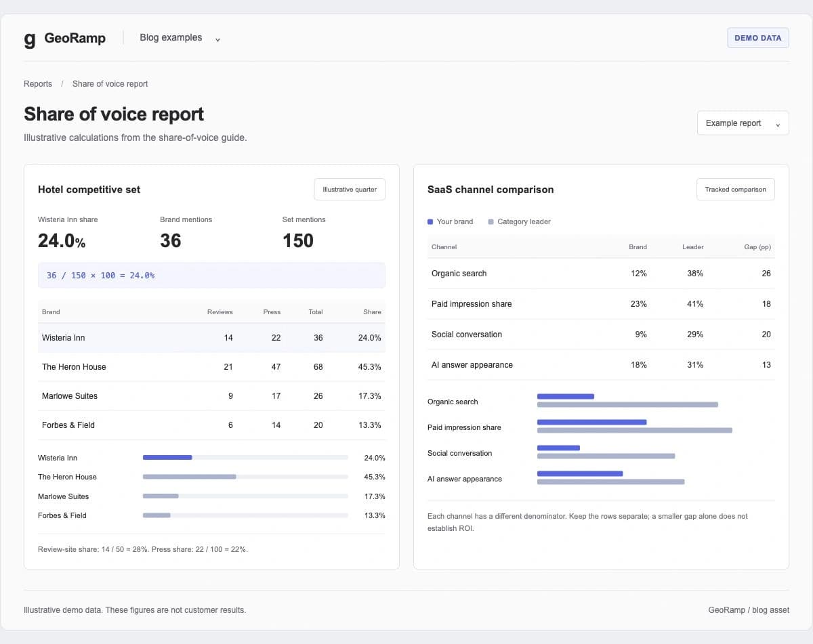813x644 pixels.
Task: Open the Blog examples dropdown
Action: click(180, 38)
